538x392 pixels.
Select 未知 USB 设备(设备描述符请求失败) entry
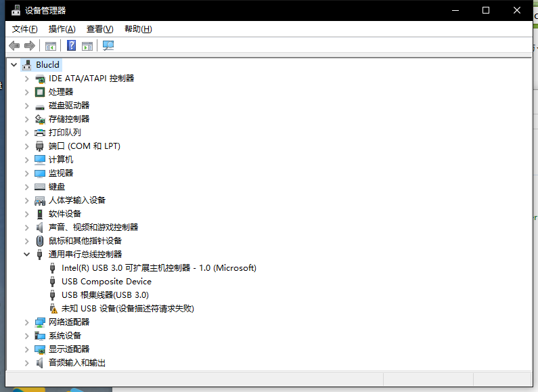tap(128, 309)
